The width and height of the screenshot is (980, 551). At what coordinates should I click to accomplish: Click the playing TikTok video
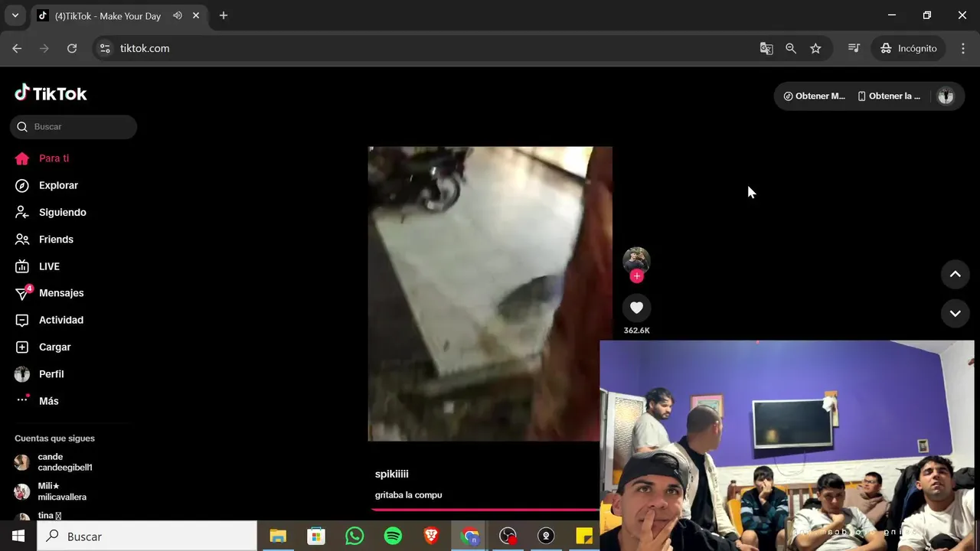[490, 294]
